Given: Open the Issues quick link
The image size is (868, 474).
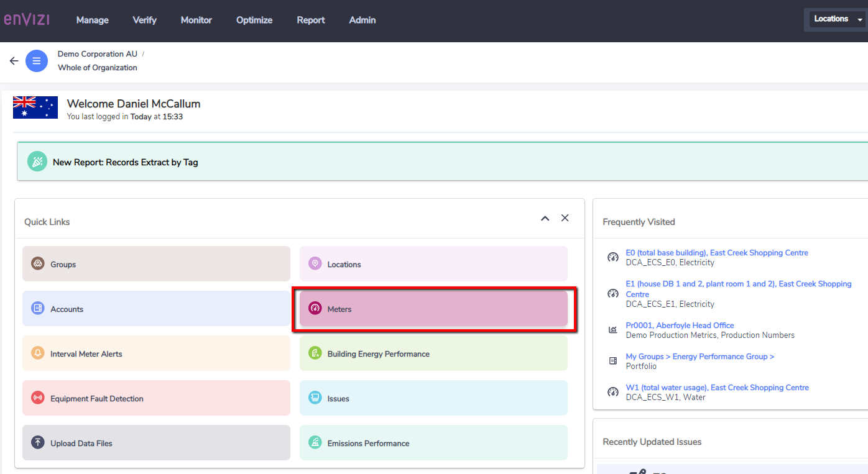Looking at the screenshot, I should [433, 398].
